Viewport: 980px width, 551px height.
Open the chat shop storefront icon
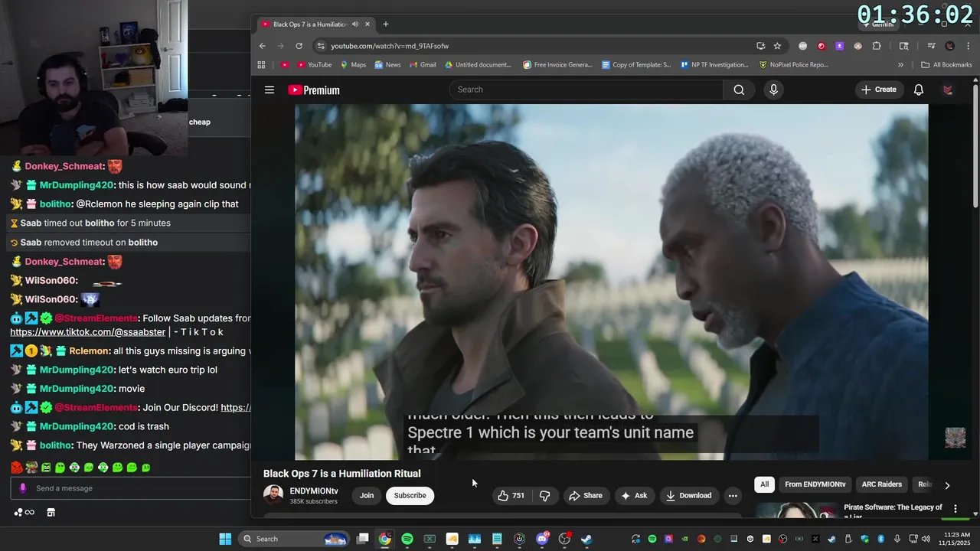(51, 513)
